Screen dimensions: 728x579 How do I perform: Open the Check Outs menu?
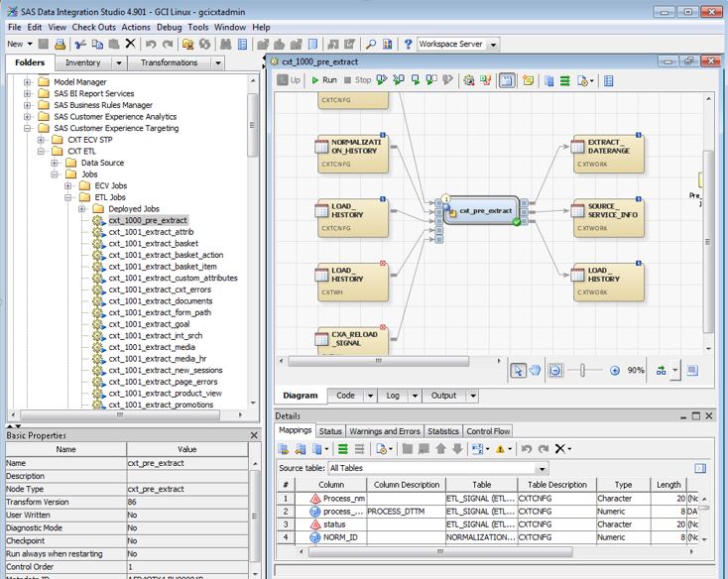coord(94,28)
